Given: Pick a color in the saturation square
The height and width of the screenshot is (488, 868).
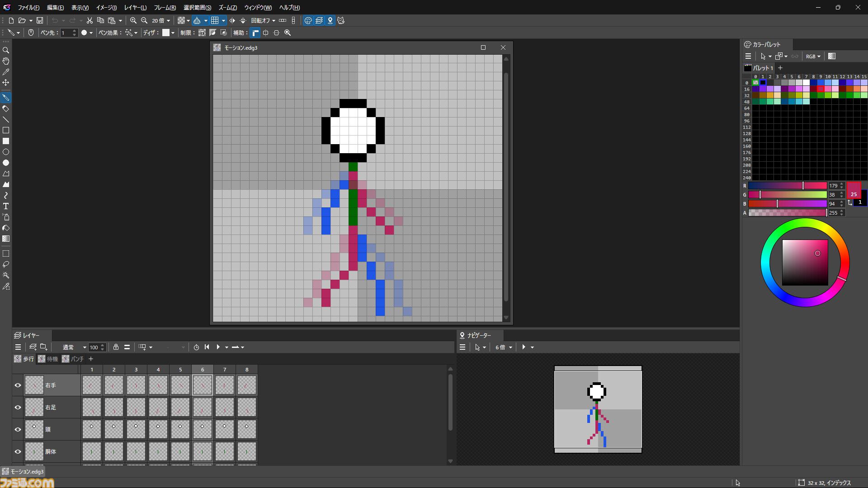Looking at the screenshot, I should [x=805, y=263].
